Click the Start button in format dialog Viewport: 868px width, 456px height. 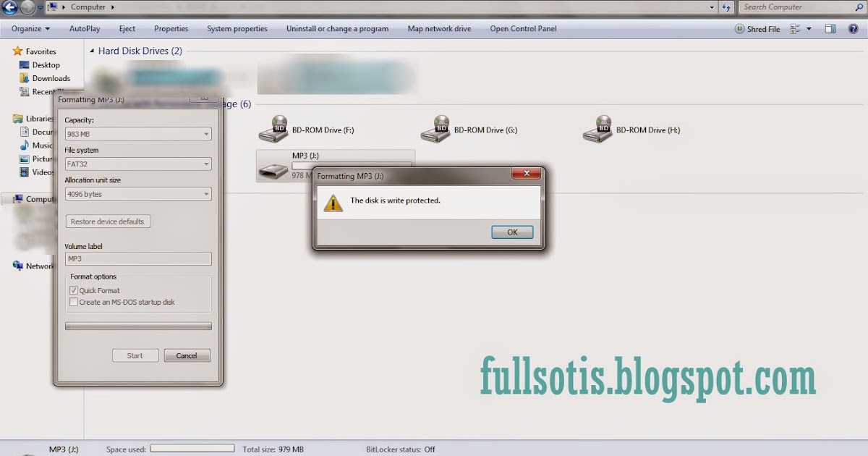coord(135,355)
